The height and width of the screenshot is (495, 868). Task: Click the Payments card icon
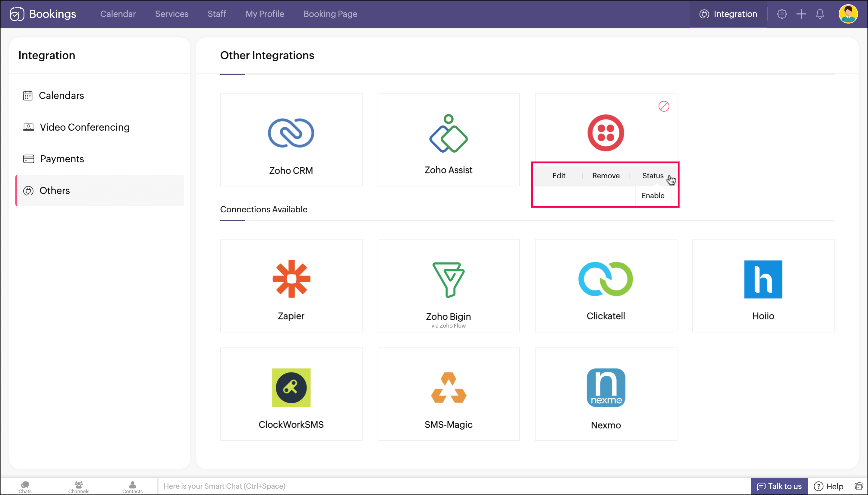tap(29, 159)
